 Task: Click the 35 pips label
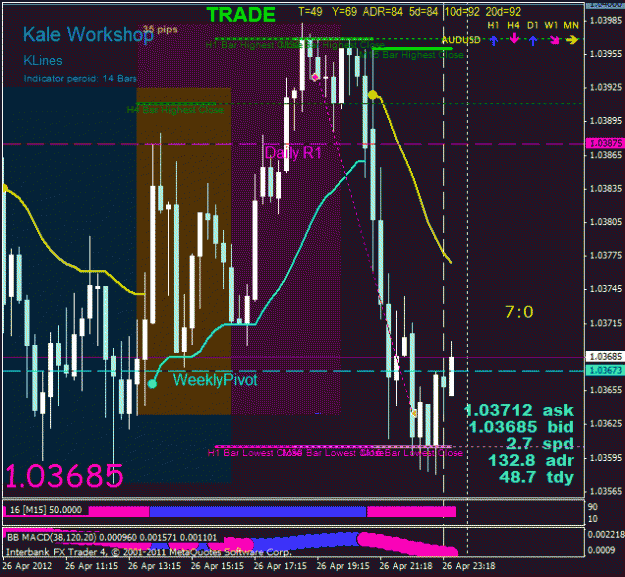160,29
